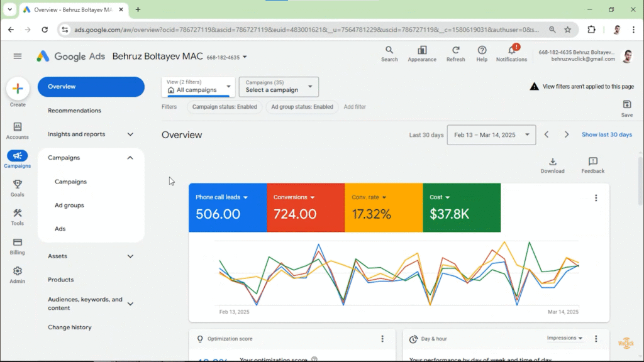
Task: Open Change history in side menu
Action: point(70,327)
